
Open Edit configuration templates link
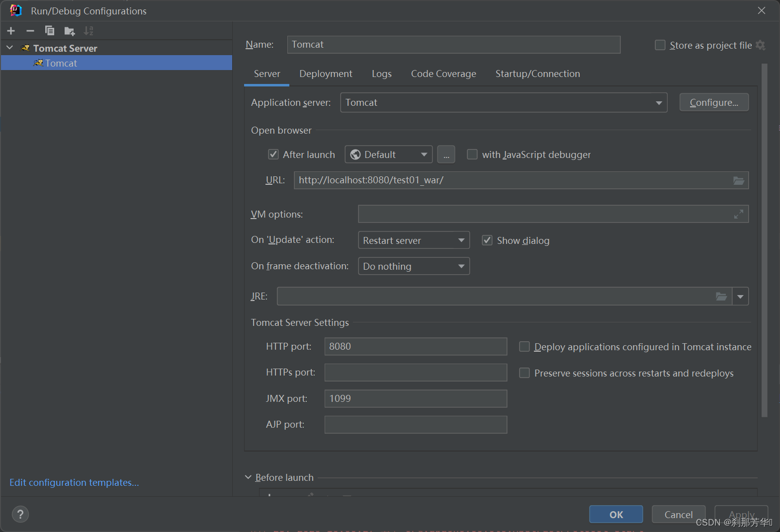click(x=74, y=482)
